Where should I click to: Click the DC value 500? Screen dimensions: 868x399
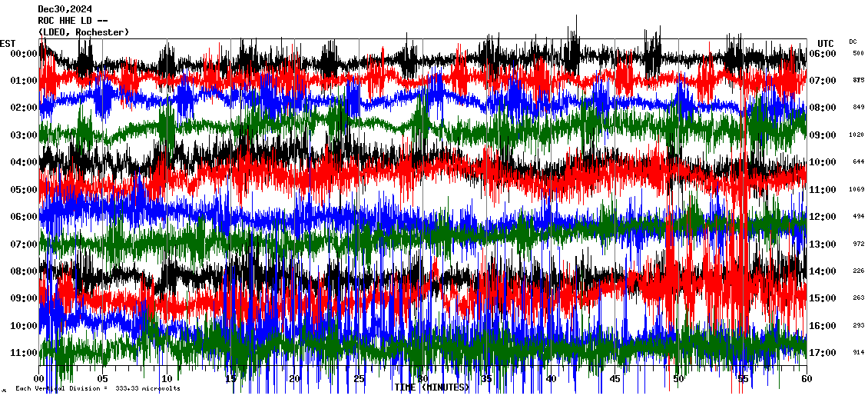[858, 53]
